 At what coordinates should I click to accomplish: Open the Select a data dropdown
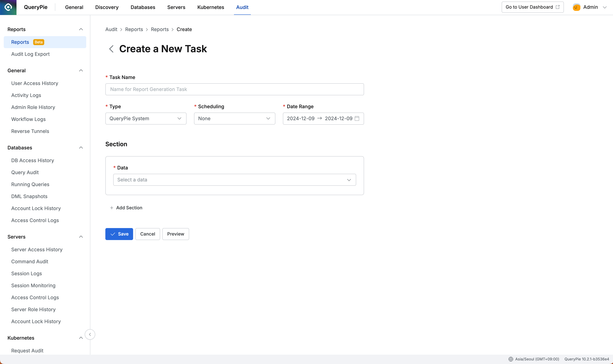coord(234,180)
